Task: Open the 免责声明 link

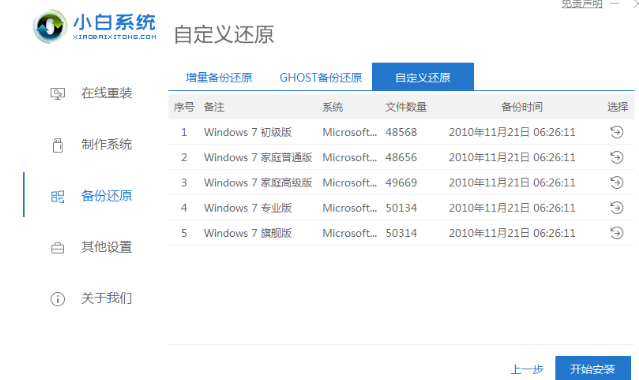Action: pos(582,4)
